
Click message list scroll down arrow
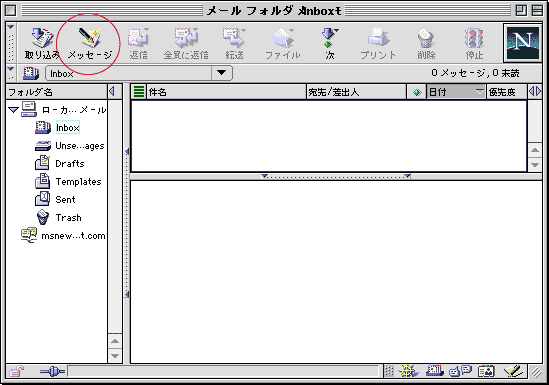(535, 164)
